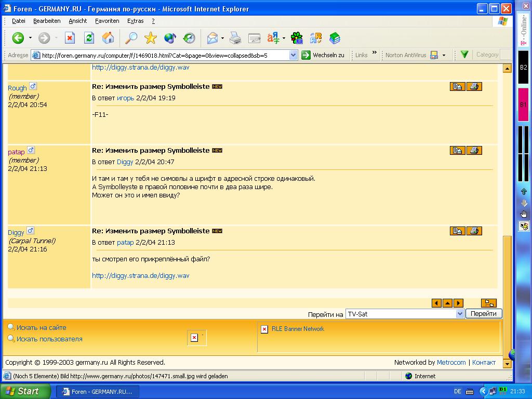Image resolution: width=532 pixels, height=399 pixels.
Task: Open the Extras menu
Action: pos(136,21)
